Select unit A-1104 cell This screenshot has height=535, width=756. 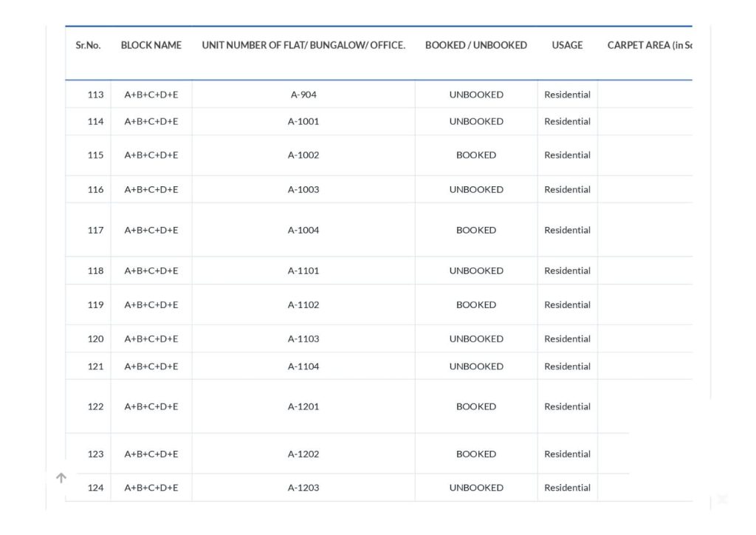[303, 367]
